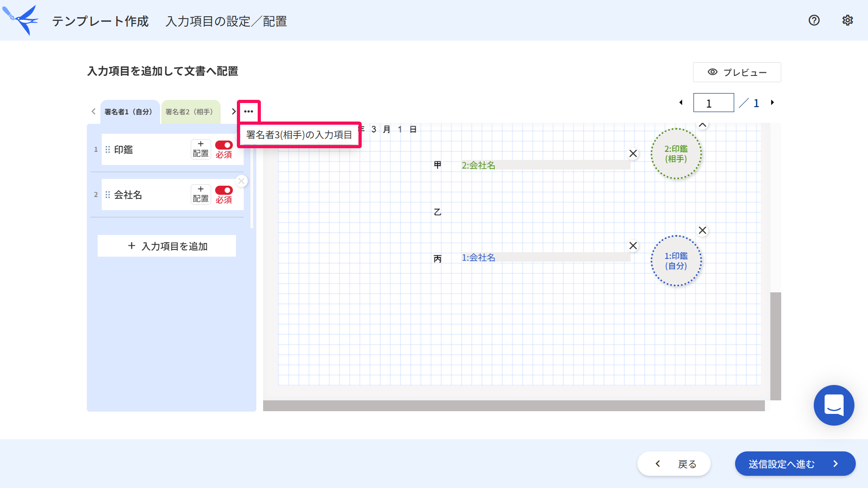Switch to 署名者2（相手）tab
The image size is (868, 488).
point(191,112)
